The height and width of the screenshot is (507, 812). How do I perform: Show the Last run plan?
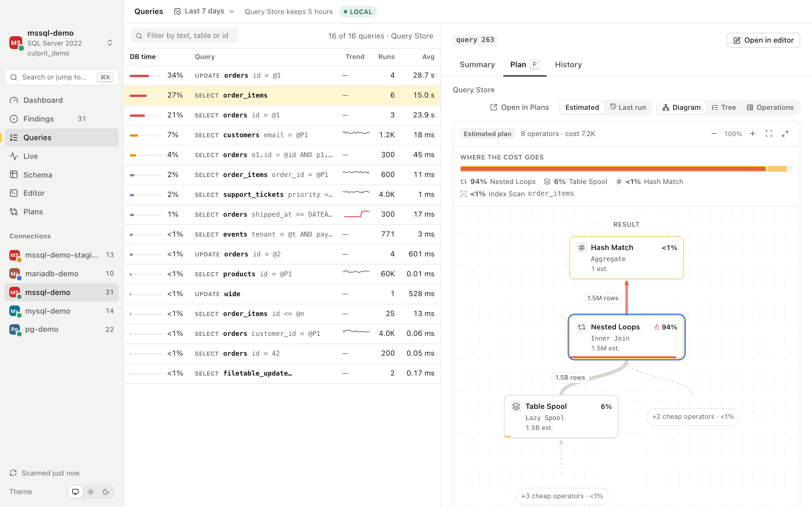coord(628,107)
